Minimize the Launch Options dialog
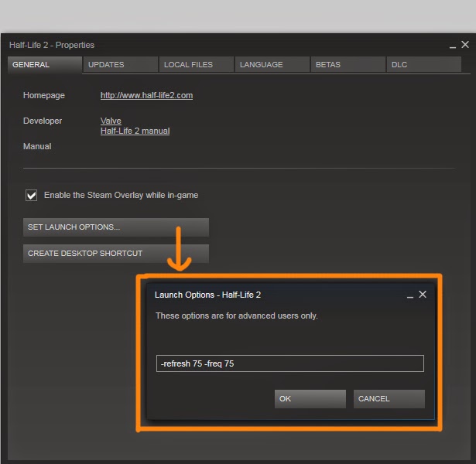This screenshot has height=464, width=476. [x=410, y=296]
